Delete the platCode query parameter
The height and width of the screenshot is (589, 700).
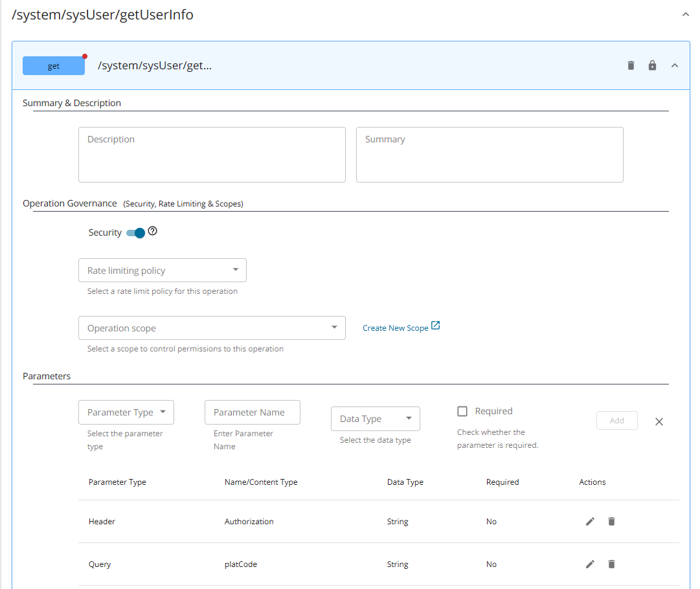pos(611,564)
